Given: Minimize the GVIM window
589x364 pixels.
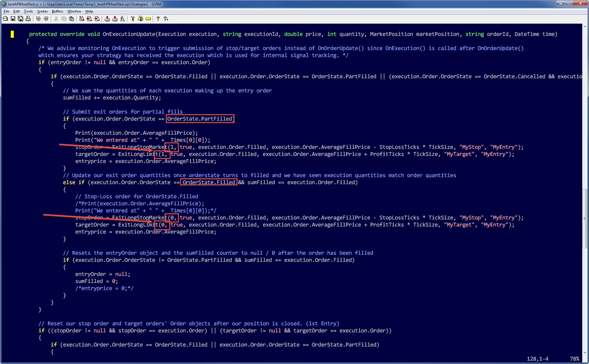Looking at the screenshot, I should (x=561, y=3).
